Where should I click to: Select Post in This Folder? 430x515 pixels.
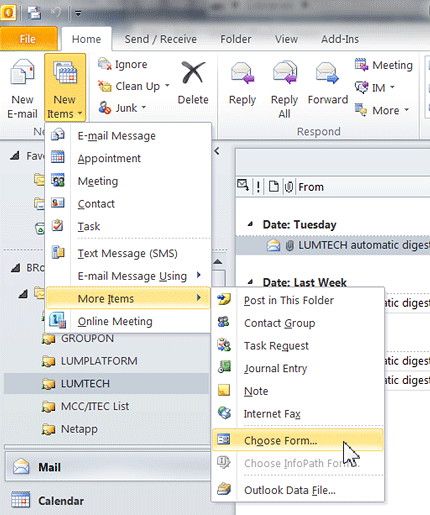[x=298, y=300]
